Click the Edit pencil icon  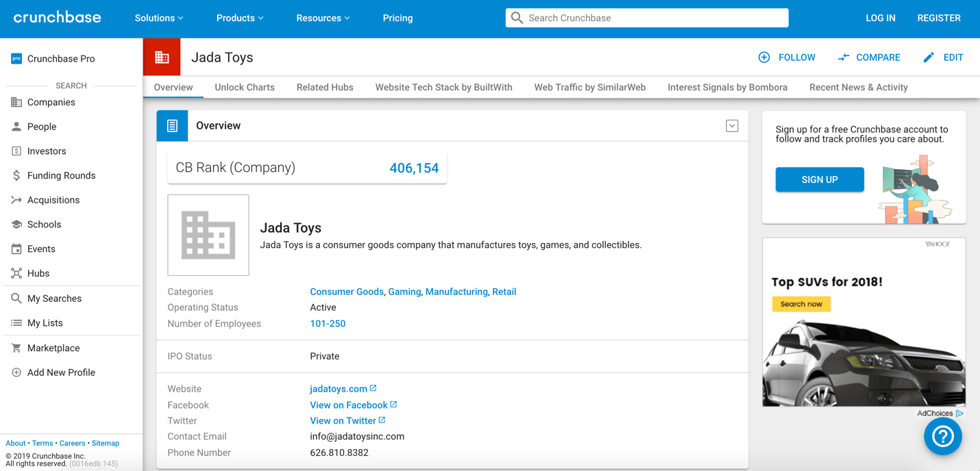tap(929, 58)
